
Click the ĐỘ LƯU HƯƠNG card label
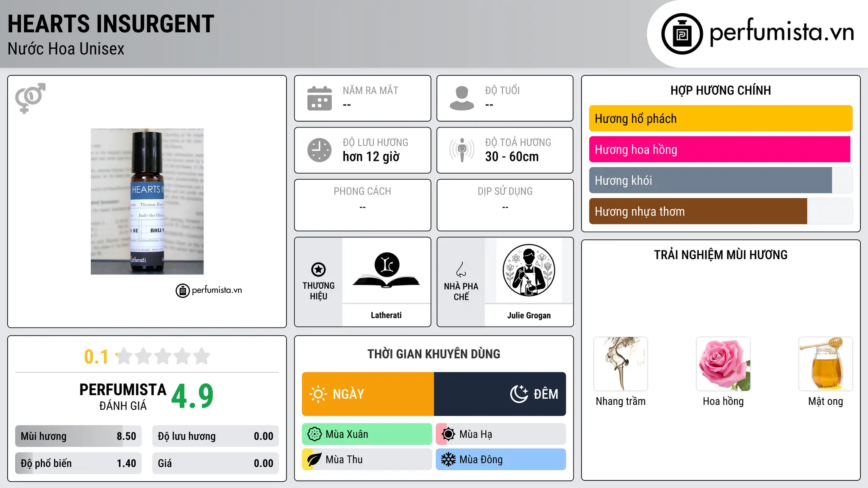tap(376, 143)
